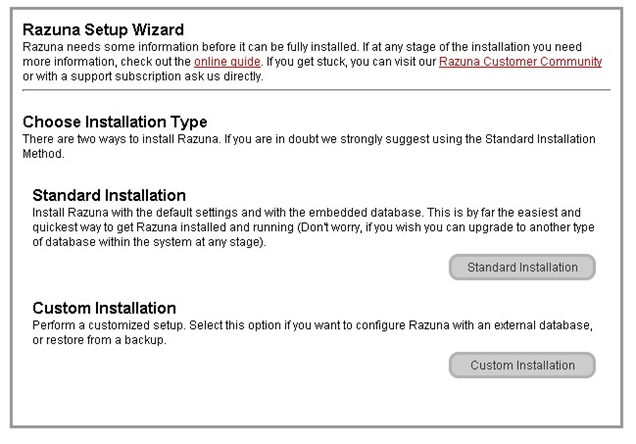Select the bold Custom Installation section heading
The width and height of the screenshot is (636, 444).
(104, 308)
